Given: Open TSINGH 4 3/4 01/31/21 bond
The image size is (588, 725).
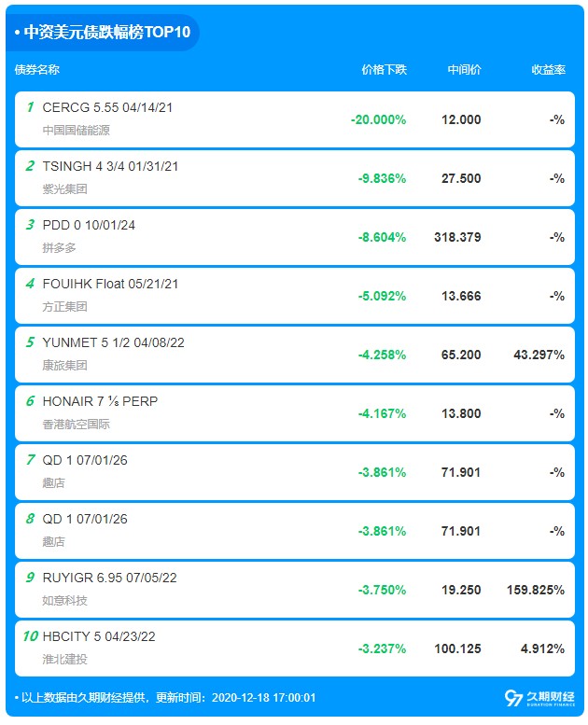Looking at the screenshot, I should tap(295, 178).
